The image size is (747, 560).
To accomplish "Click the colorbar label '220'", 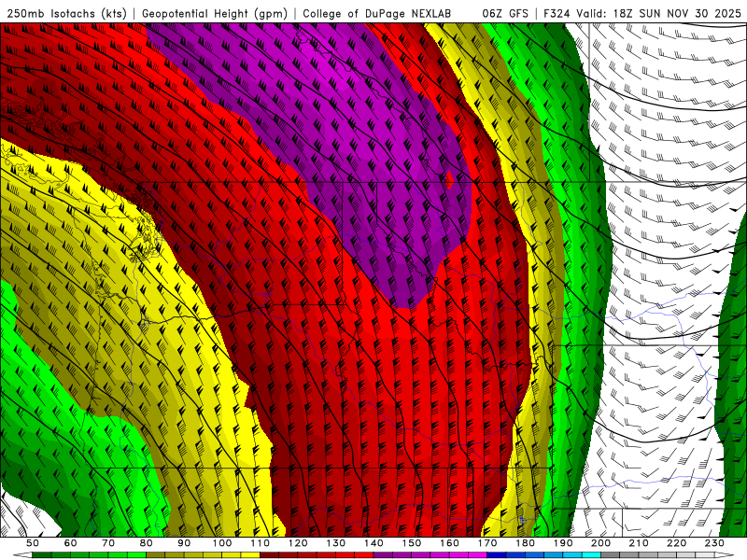I will click(x=676, y=543).
